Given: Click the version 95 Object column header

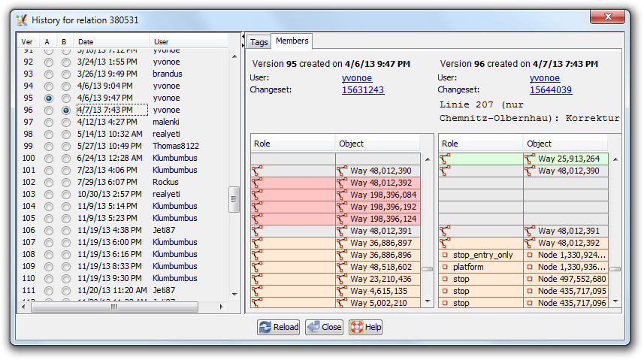Looking at the screenshot, I should (x=377, y=144).
